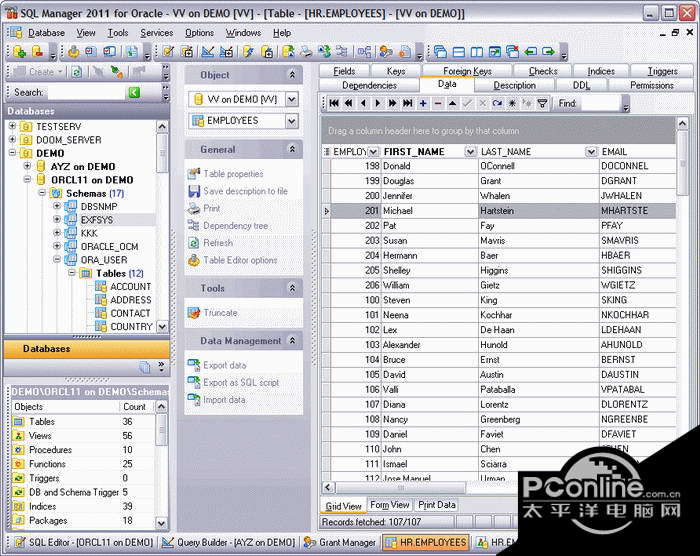Click register database toolbar icon
Image resolution: width=700 pixels, height=556 pixels.
point(20,52)
